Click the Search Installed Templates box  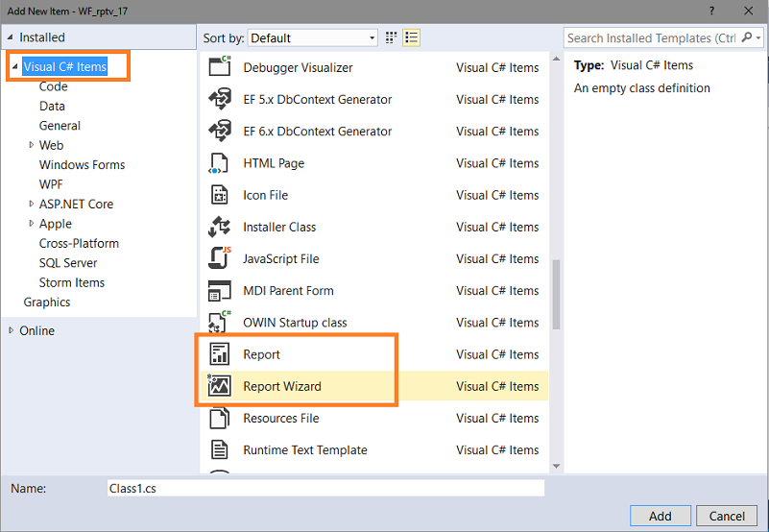(x=652, y=37)
